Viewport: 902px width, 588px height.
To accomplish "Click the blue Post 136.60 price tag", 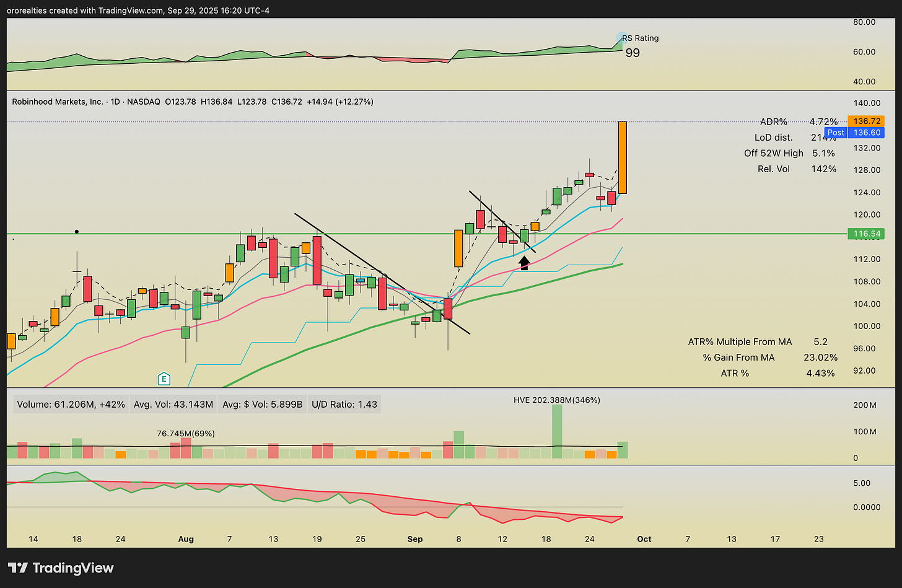I will (855, 133).
